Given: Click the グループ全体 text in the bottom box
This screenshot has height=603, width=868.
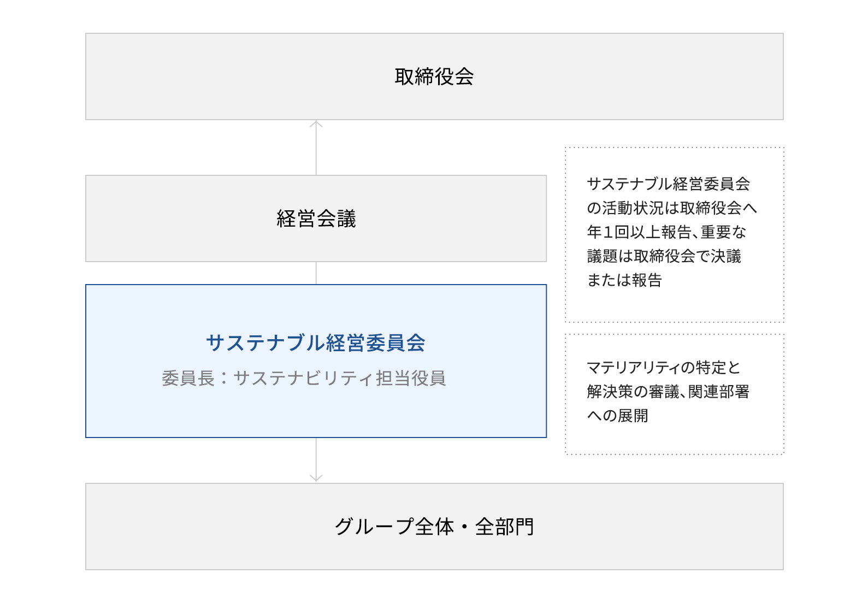Looking at the screenshot, I should (x=394, y=527).
